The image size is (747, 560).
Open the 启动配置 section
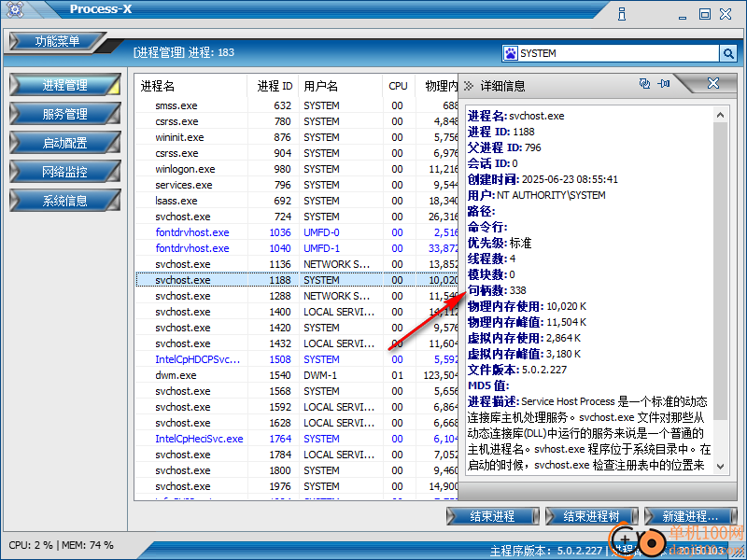click(x=64, y=143)
